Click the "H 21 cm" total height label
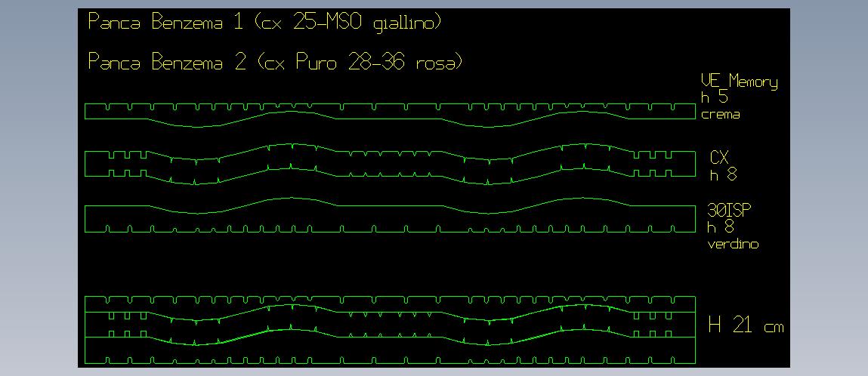This screenshot has width=868, height=376. [x=745, y=326]
